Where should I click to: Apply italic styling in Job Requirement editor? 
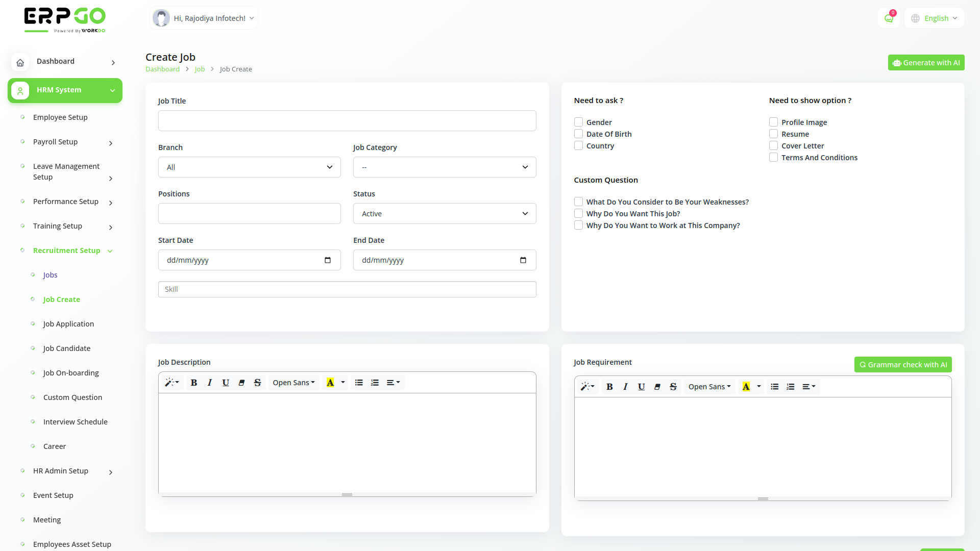(625, 386)
